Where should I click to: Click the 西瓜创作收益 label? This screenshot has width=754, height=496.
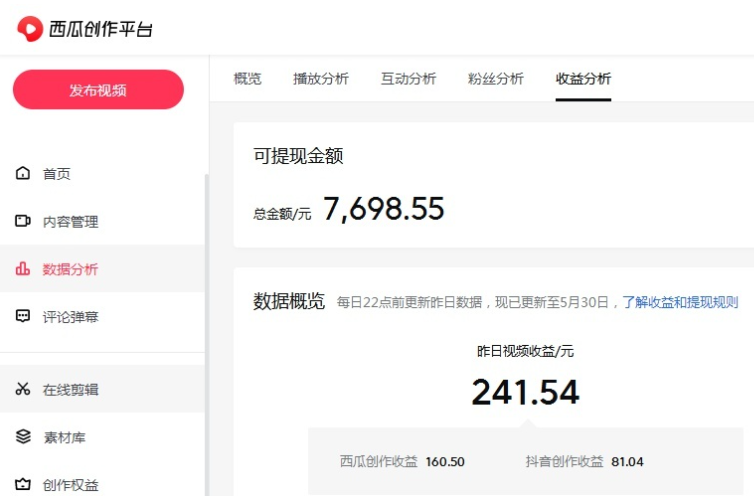378,461
